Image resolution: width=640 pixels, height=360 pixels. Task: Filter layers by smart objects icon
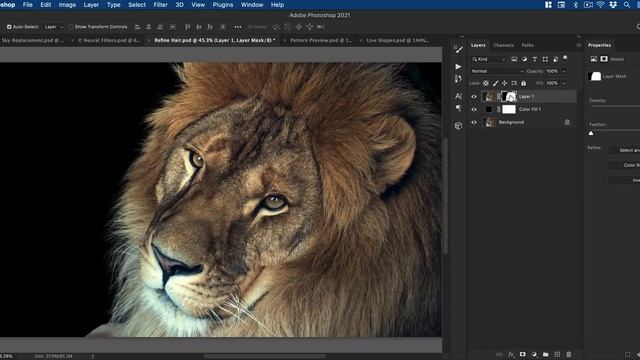[556, 59]
